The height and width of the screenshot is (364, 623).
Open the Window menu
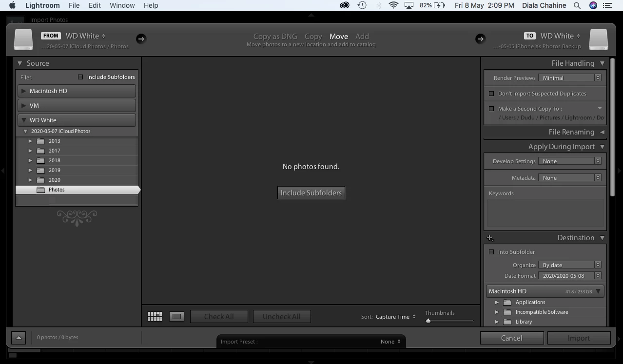tap(122, 5)
